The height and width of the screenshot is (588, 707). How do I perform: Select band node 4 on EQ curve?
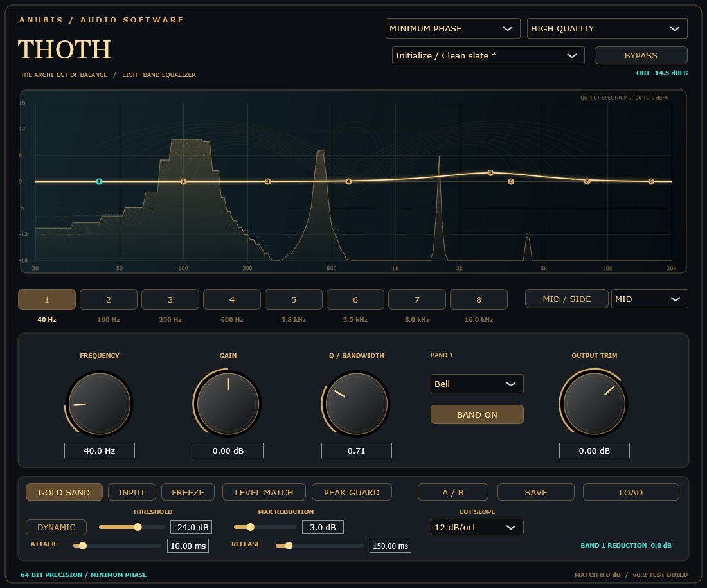click(x=348, y=181)
